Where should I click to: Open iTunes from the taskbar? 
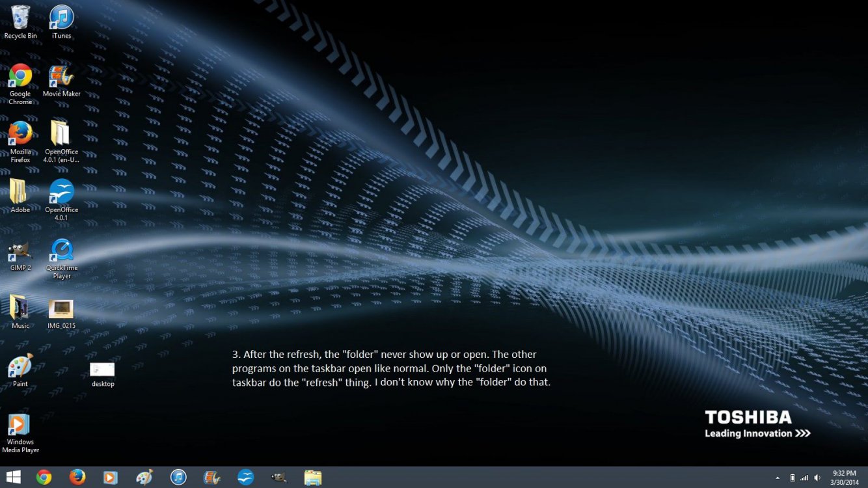[178, 477]
